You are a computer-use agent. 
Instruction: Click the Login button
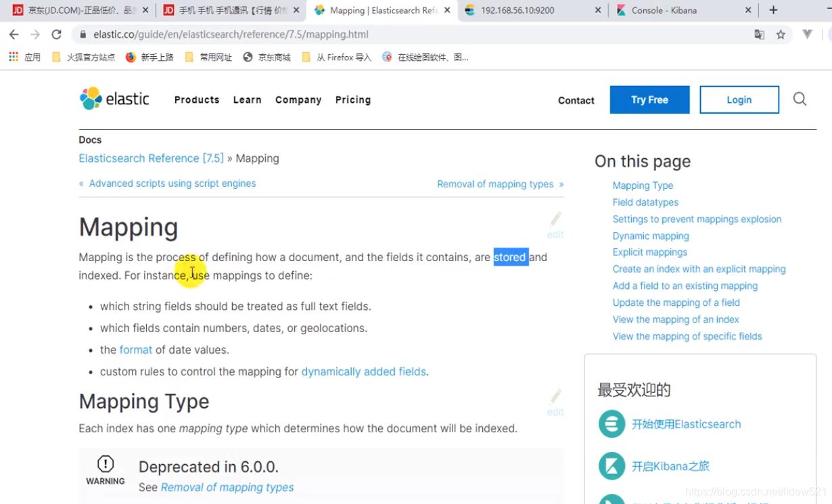pos(739,99)
